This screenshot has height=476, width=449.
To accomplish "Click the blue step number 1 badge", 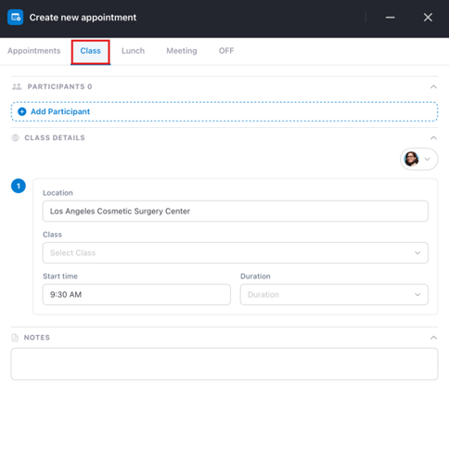I will (19, 186).
